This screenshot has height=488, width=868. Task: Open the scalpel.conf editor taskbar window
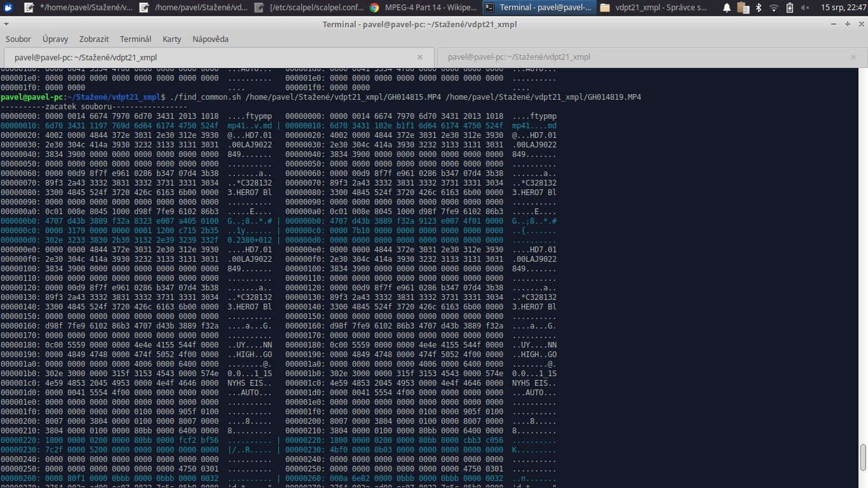pos(308,8)
